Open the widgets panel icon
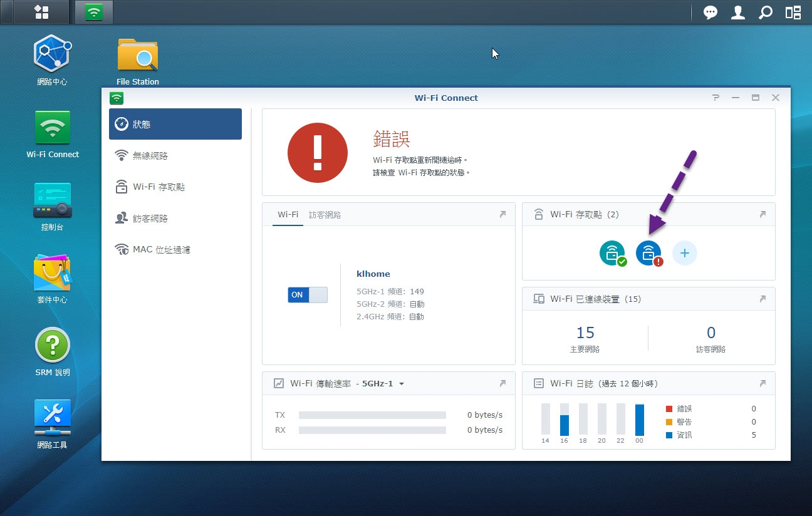The height and width of the screenshot is (516, 812). (793, 12)
